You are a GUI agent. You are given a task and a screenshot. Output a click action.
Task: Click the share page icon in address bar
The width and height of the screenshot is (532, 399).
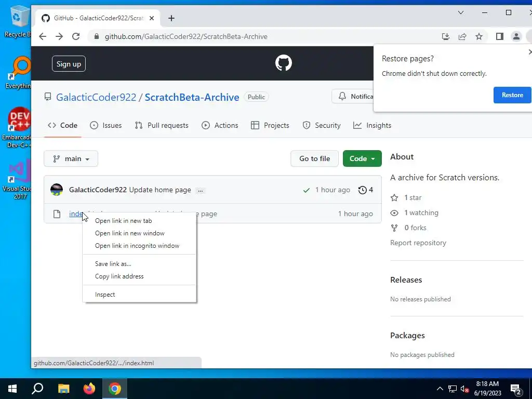click(462, 37)
